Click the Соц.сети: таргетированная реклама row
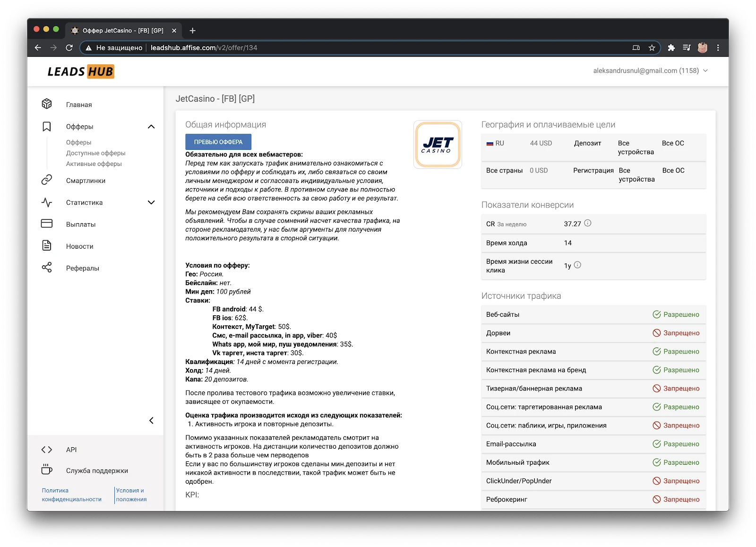The height and width of the screenshot is (547, 756). pyautogui.click(x=593, y=407)
